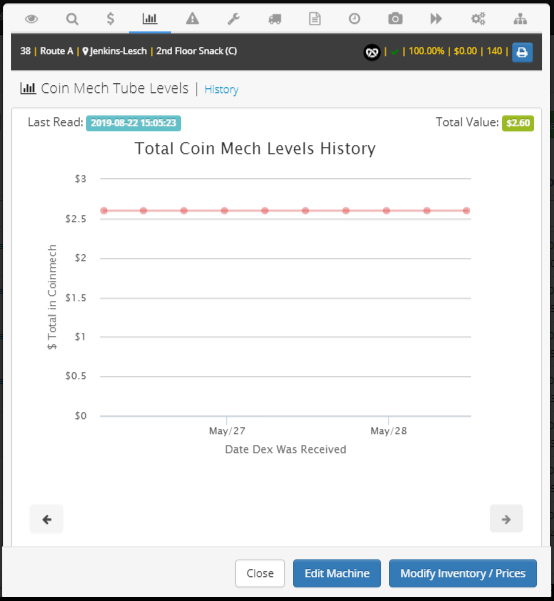Screen dimensions: 554x601
Task: Select the sitemap hierarchy icon
Action: click(520, 18)
